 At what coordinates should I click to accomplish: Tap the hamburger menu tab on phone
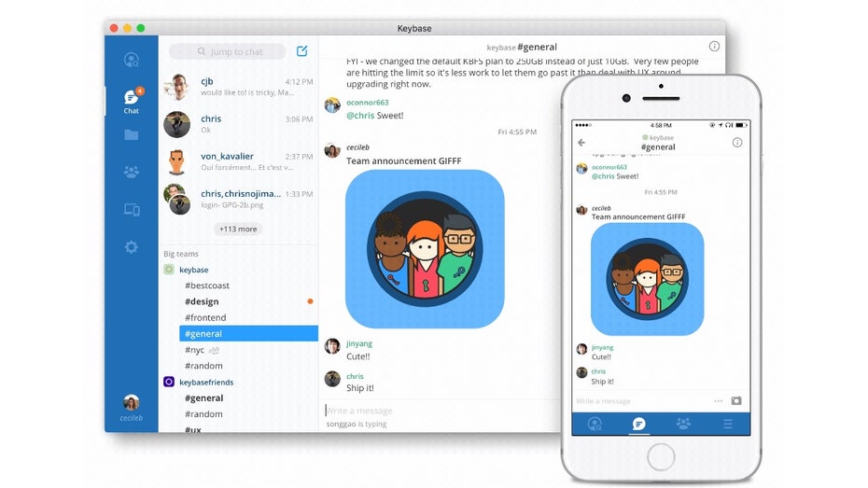727,424
